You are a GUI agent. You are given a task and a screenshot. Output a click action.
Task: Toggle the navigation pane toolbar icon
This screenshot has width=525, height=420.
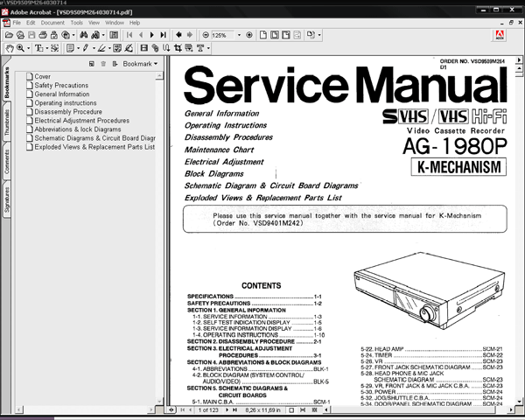[x=114, y=35]
